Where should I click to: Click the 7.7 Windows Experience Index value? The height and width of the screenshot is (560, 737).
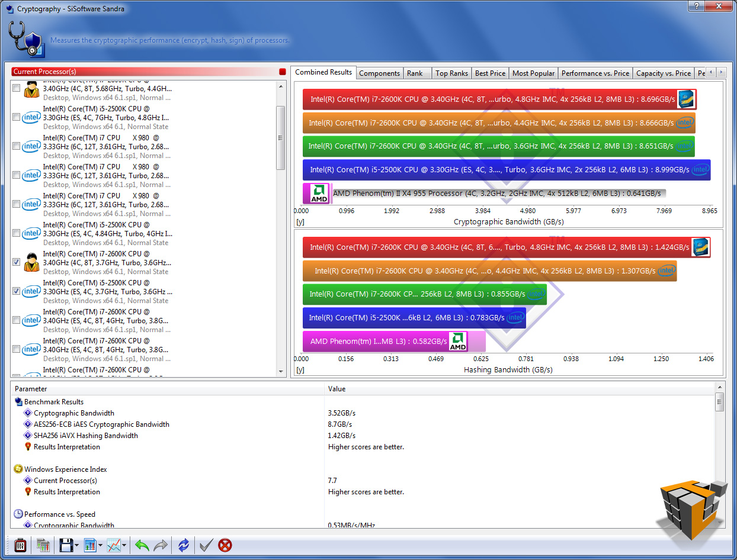coord(332,481)
